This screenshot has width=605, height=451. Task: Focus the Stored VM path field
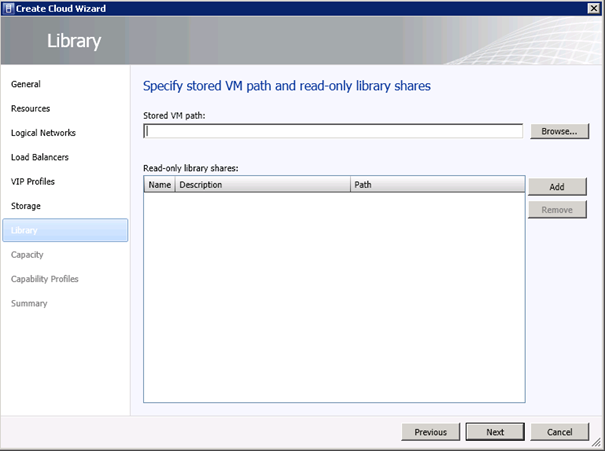pos(333,131)
